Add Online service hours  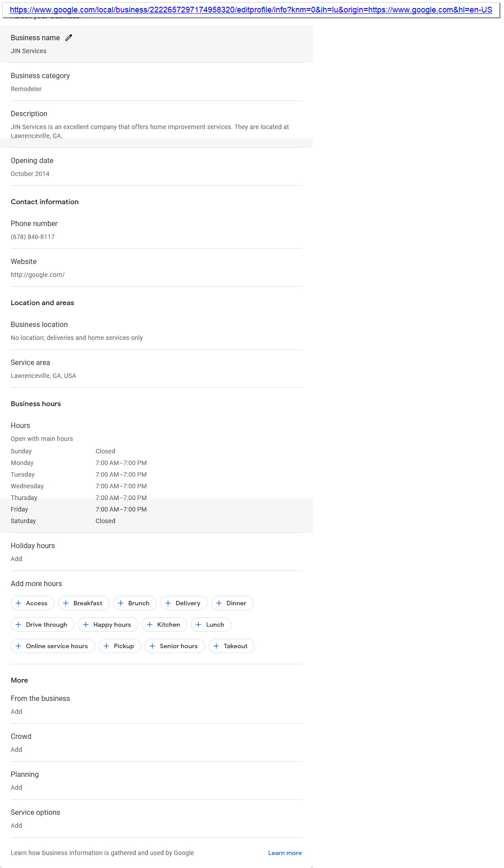(53, 646)
